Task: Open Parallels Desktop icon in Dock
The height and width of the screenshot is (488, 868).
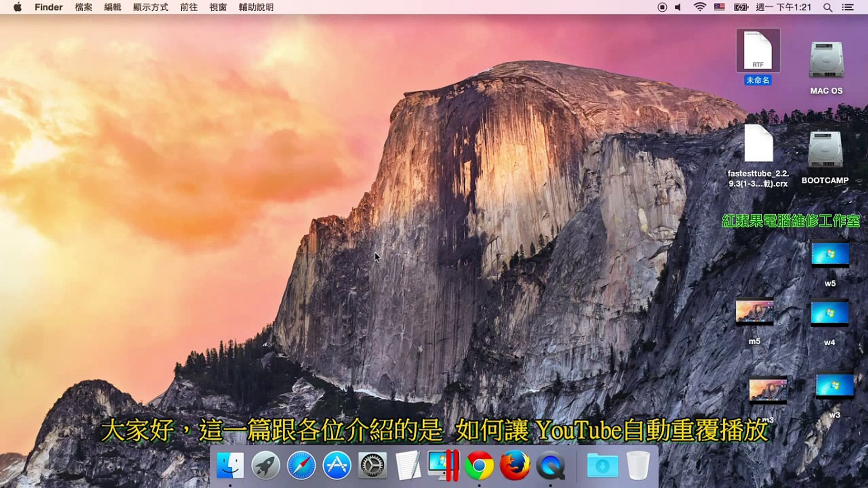Action: point(443,465)
